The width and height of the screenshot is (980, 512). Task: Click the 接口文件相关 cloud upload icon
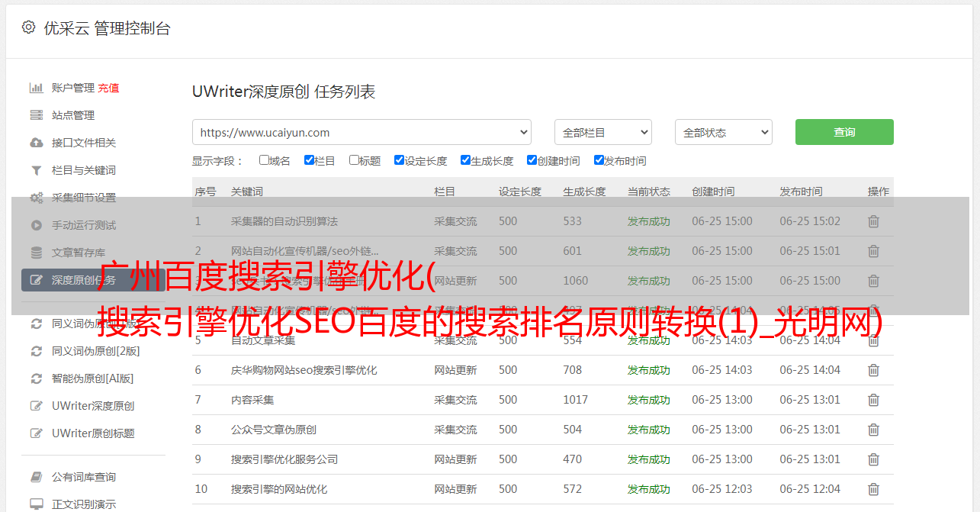[36, 143]
